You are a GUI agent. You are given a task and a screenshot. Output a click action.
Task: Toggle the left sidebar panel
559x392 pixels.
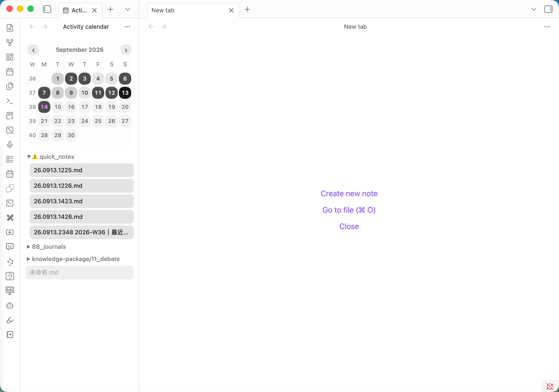47,10
